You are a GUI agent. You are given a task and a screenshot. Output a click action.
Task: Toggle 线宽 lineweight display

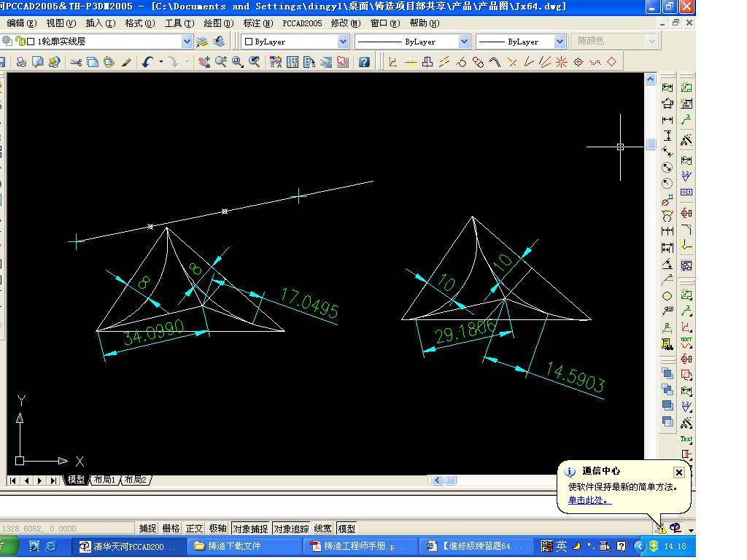coord(323,529)
